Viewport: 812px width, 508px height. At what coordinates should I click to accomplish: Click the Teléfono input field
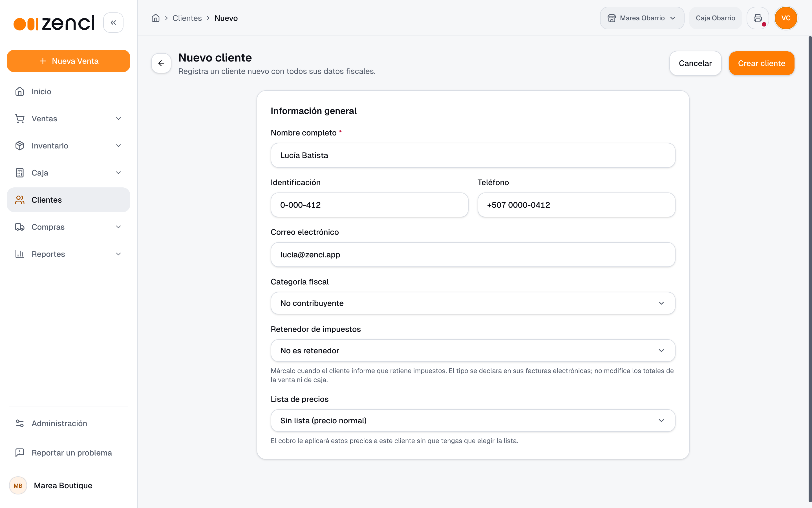point(576,205)
